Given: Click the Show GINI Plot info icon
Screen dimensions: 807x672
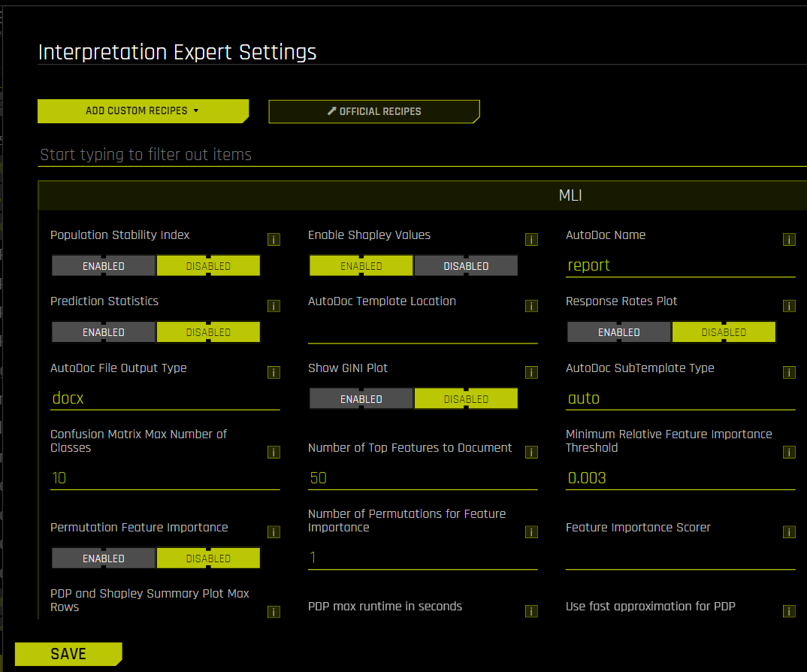Looking at the screenshot, I should point(531,372).
